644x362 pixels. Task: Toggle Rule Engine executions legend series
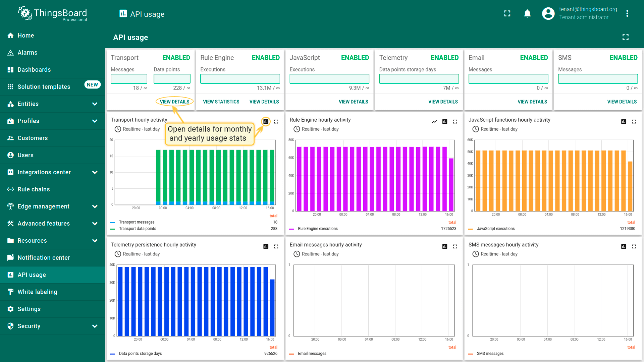tap(318, 229)
